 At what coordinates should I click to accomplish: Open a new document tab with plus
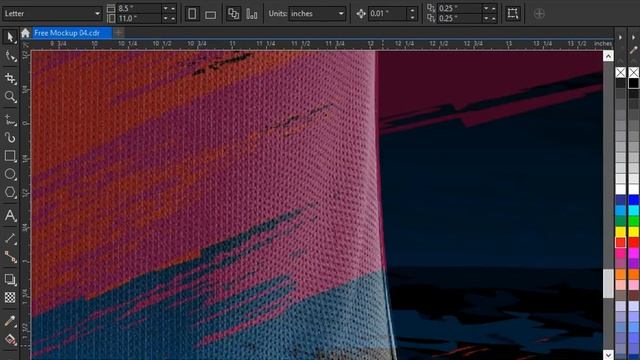point(119,33)
